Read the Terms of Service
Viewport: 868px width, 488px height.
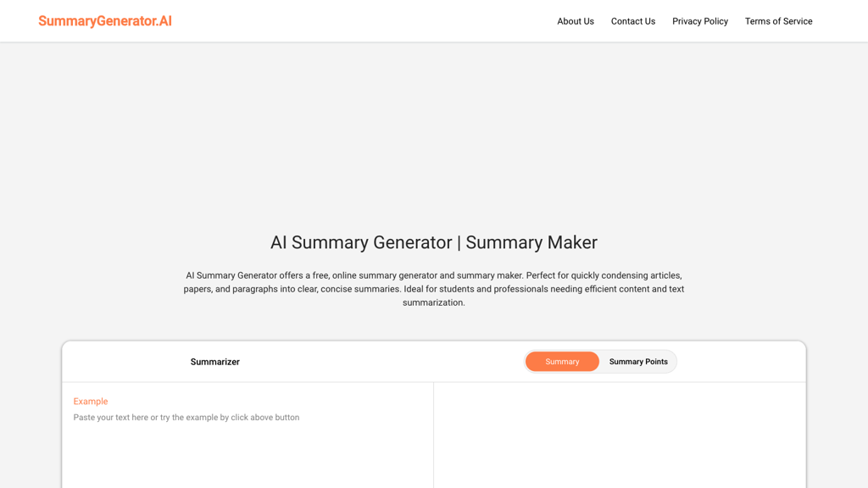coord(778,21)
